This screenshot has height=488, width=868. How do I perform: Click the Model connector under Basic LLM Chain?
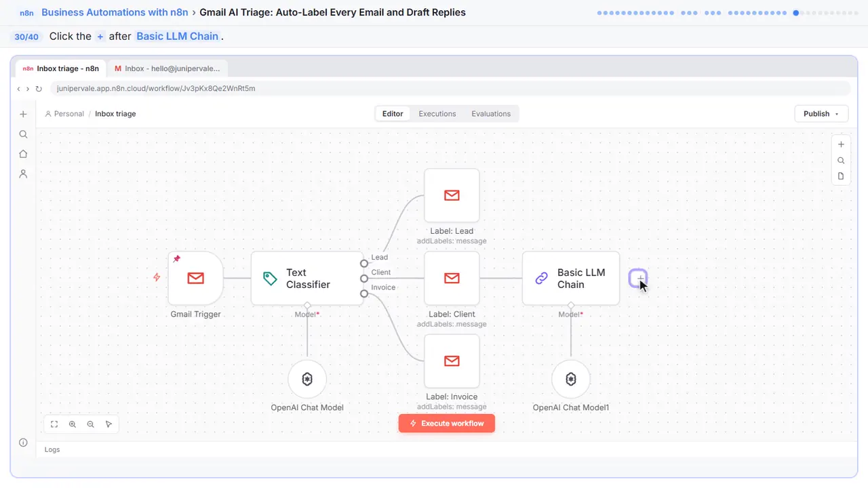[571, 305]
